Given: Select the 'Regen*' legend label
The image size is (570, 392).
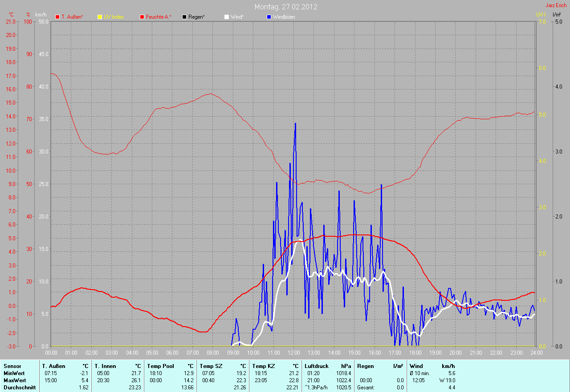Looking at the screenshot, I should (196, 17).
